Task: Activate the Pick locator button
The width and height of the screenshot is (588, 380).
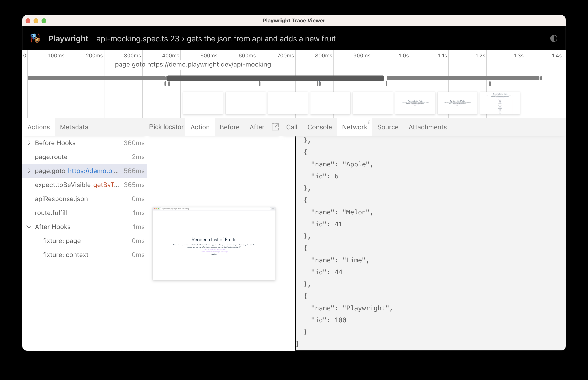Action: click(x=166, y=127)
